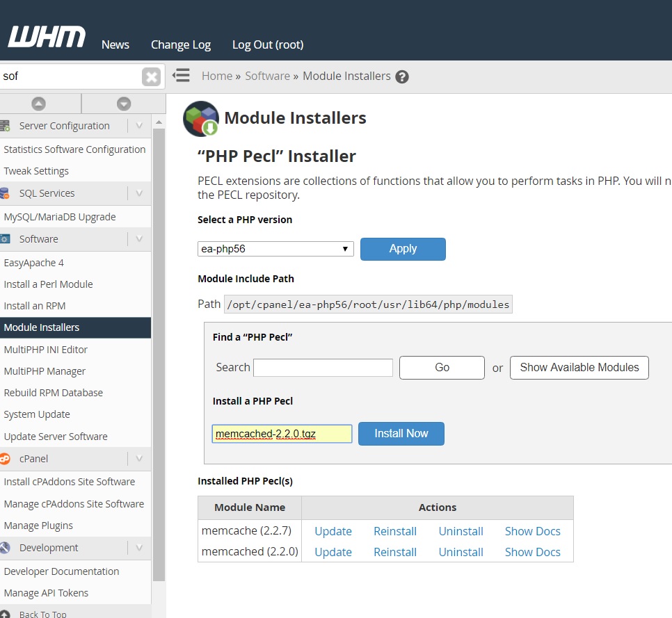Open Change Log in top navigation
This screenshot has width=672, height=618.
coord(181,44)
